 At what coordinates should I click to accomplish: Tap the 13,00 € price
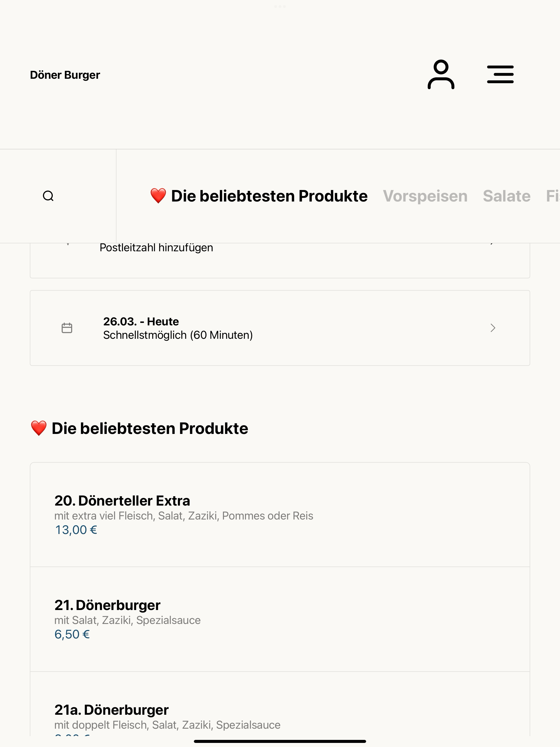(76, 530)
